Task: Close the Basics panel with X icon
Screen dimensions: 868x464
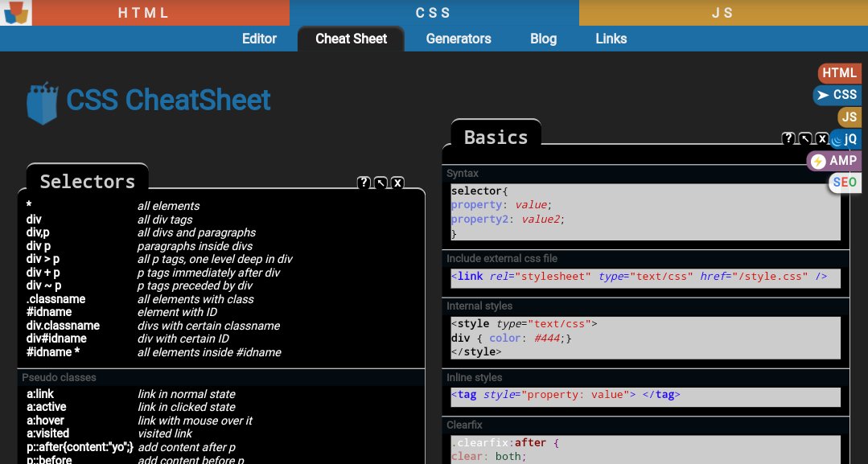Action: pyautogui.click(x=822, y=138)
